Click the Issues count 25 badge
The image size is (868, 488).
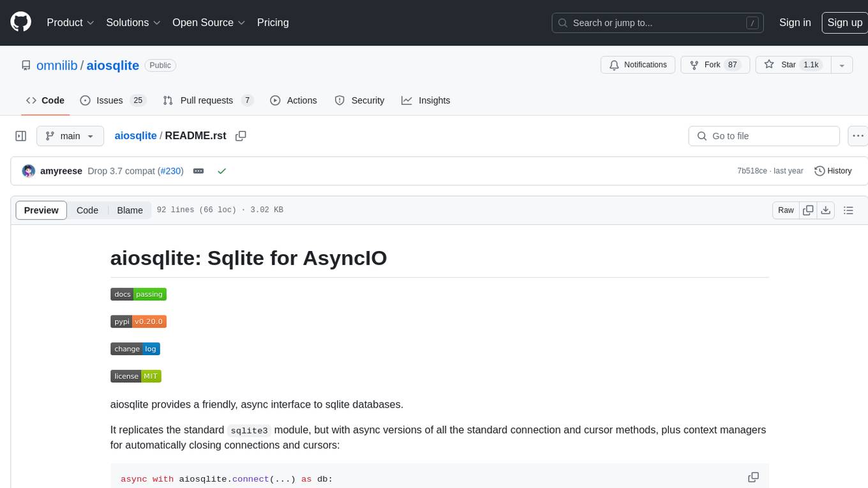[x=137, y=100]
